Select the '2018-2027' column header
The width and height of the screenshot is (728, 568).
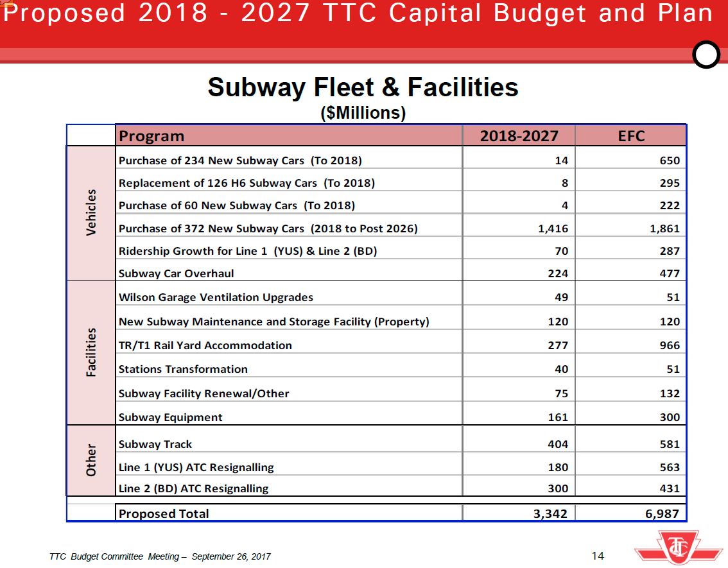click(x=519, y=136)
